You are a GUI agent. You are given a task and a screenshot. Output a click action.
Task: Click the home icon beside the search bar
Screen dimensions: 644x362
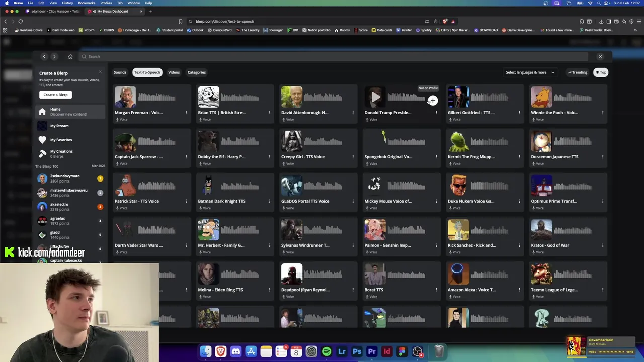tap(70, 57)
